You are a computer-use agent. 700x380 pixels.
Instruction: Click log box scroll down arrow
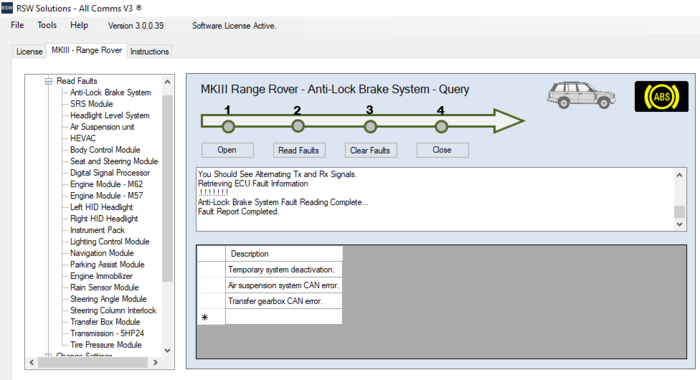pos(679,224)
